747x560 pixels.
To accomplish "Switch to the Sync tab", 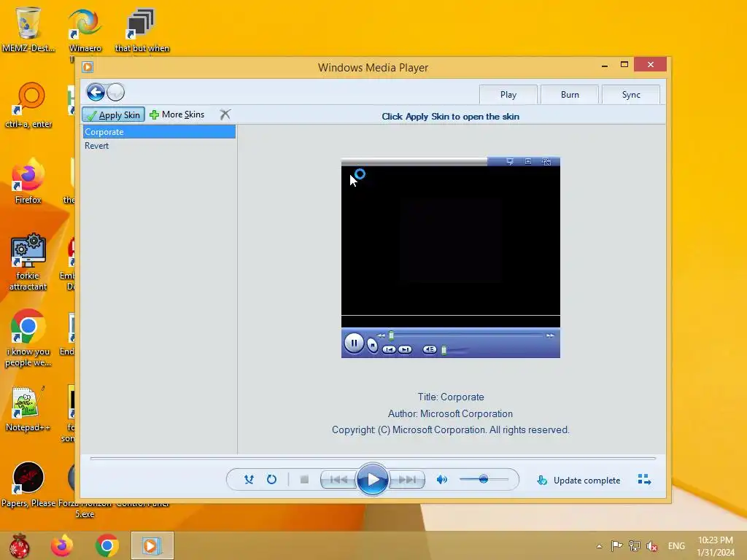I will tap(631, 95).
